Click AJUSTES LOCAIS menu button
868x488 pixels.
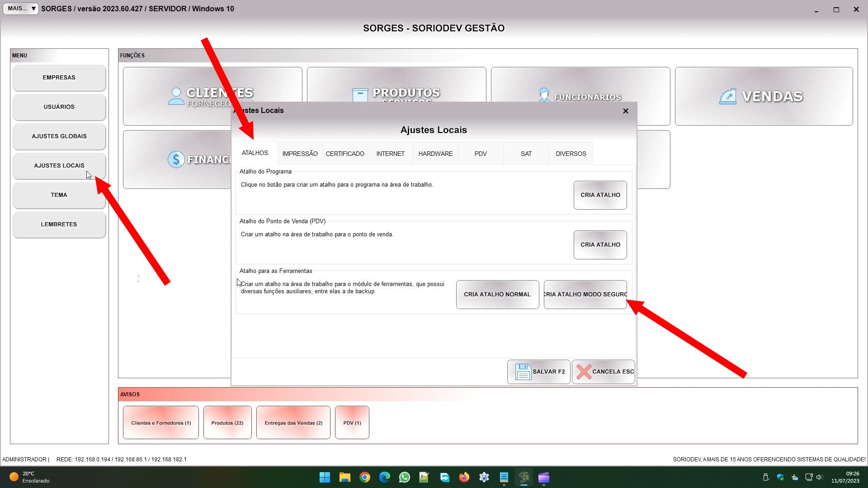pos(59,166)
